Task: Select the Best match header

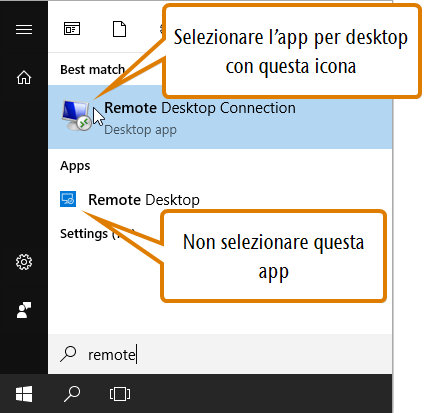Action: [x=92, y=70]
